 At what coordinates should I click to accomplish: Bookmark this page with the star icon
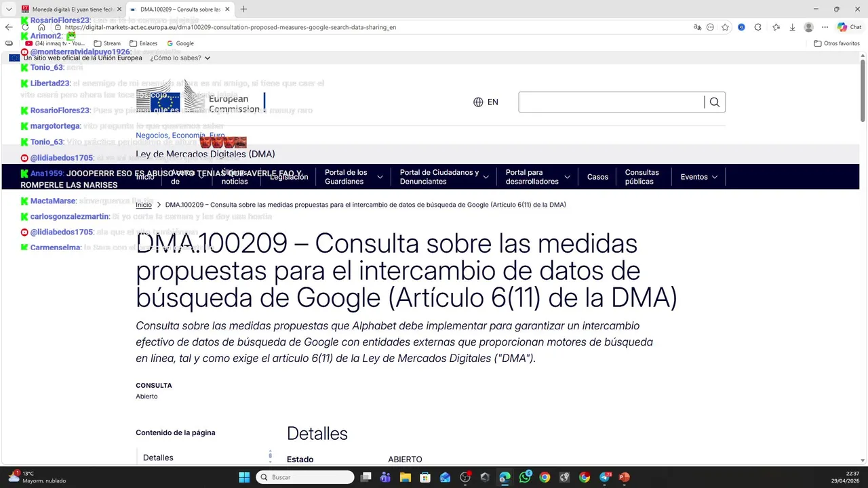(725, 27)
